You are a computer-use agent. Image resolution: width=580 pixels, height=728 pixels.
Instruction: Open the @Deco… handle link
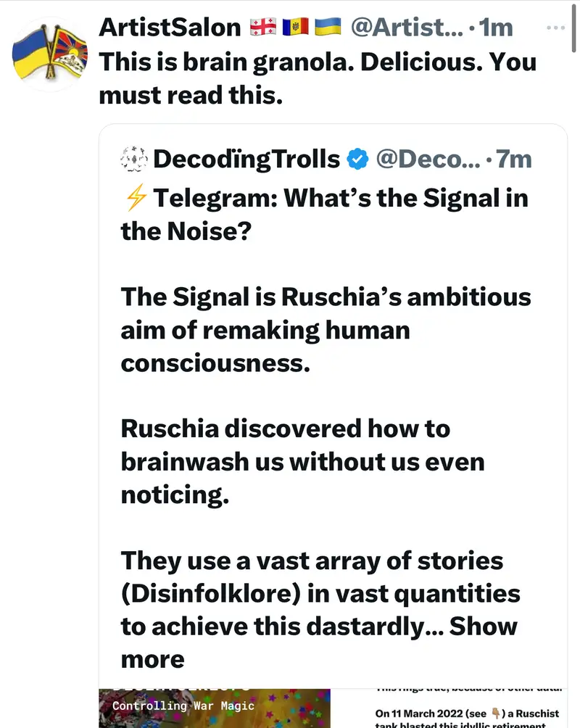(428, 159)
